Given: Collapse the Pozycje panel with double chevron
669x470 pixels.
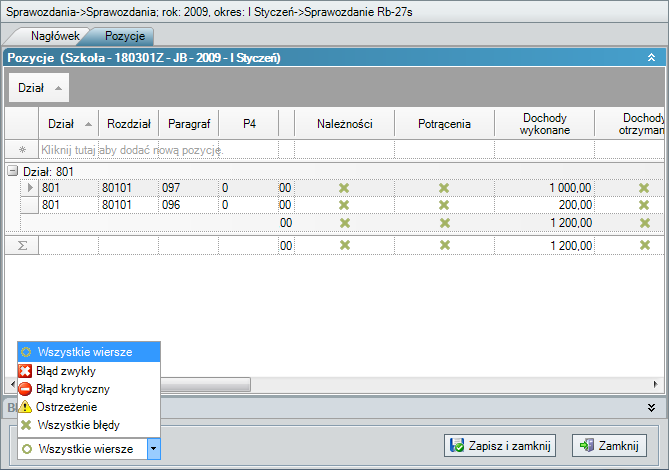Looking at the screenshot, I should pos(651,57).
